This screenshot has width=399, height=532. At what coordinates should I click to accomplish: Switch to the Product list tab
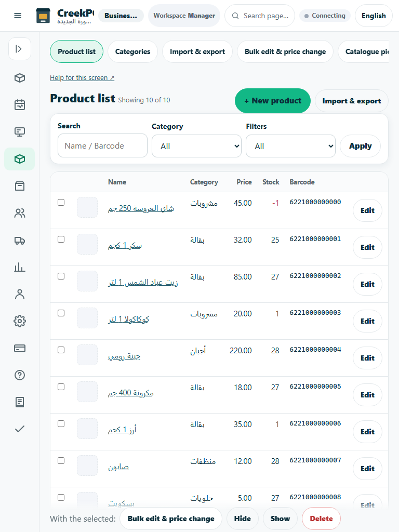click(x=76, y=51)
